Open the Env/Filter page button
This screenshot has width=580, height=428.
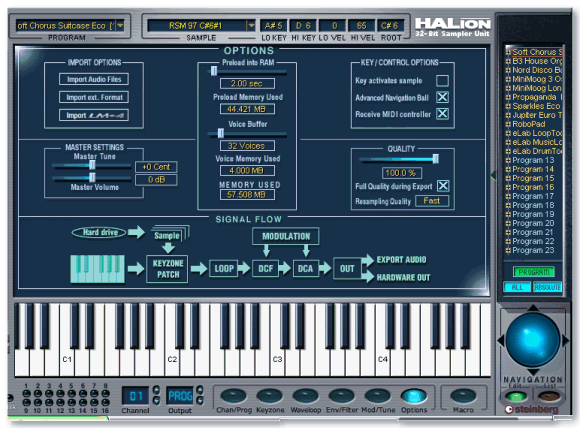341,396
